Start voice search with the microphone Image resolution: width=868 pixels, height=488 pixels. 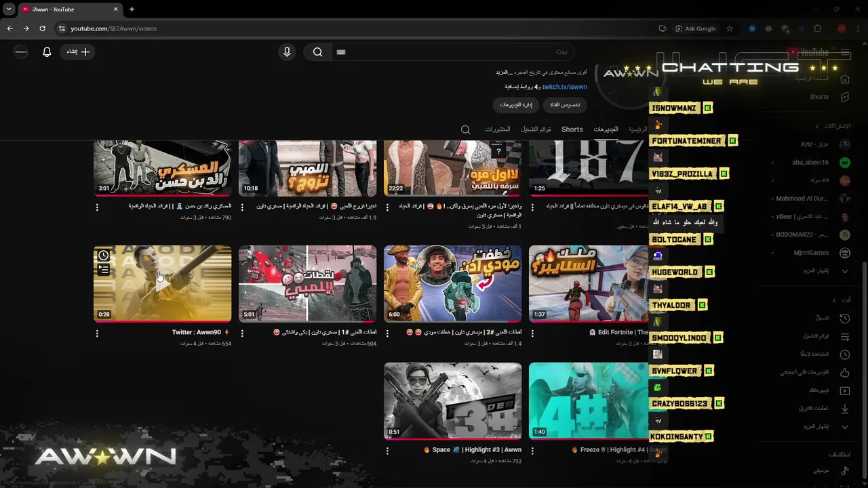287,52
